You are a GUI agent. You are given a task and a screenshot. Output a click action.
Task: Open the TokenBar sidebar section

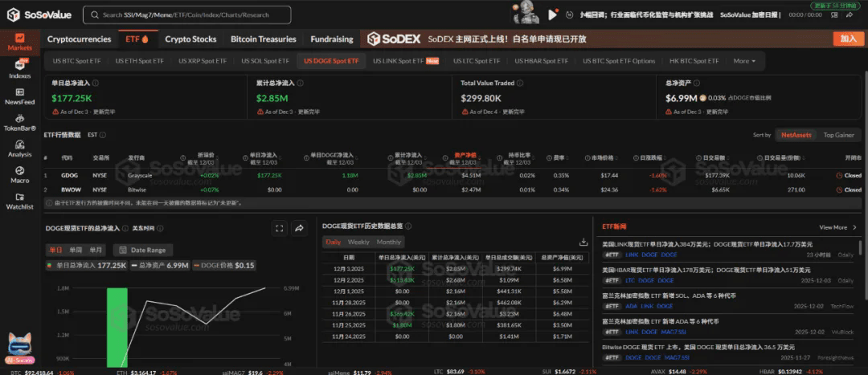[19, 123]
